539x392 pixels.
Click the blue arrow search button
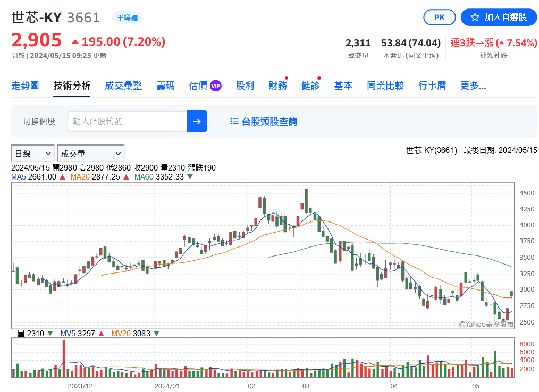pos(197,121)
